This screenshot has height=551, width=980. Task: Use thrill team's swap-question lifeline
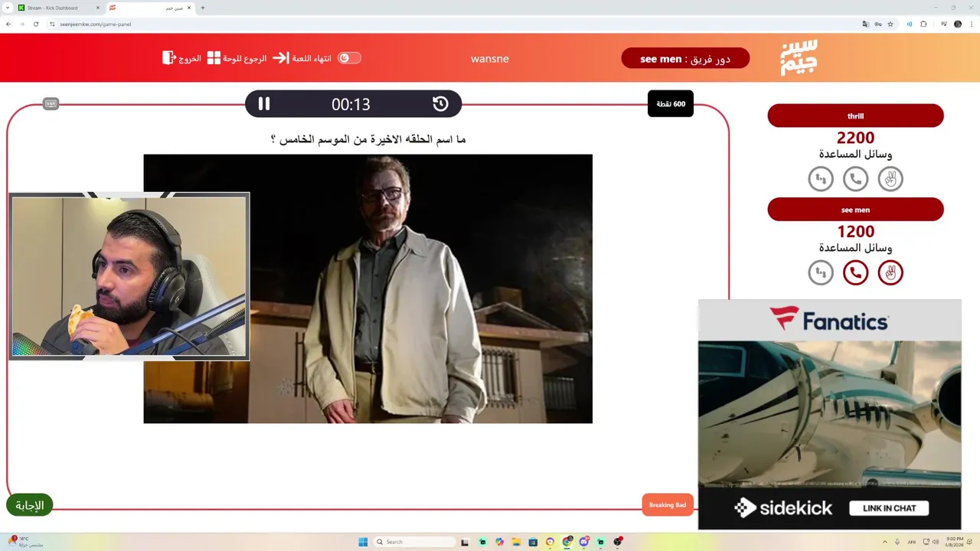point(821,179)
